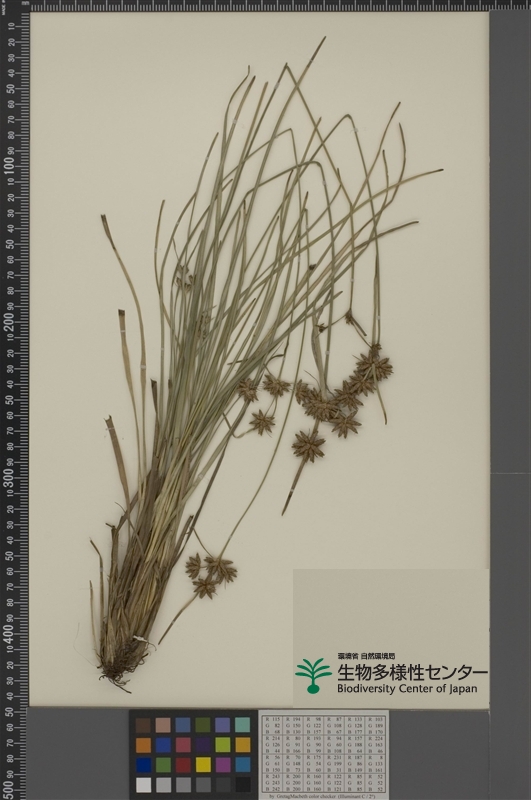The width and height of the screenshot is (531, 800).
Task: Select the orange swatch on color checker
Action: tap(143, 745)
